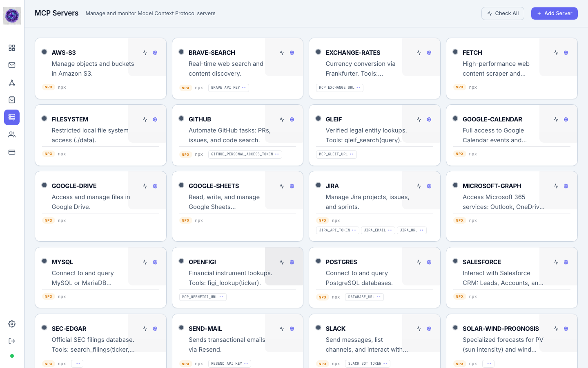Configure the MICROSOFT-GRAPH server via gear icon
The height and width of the screenshot is (368, 588).
tap(566, 186)
